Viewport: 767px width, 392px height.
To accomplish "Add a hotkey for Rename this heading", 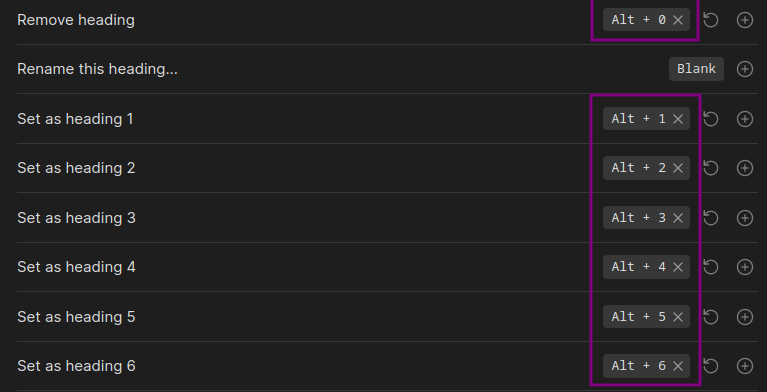I will (744, 69).
